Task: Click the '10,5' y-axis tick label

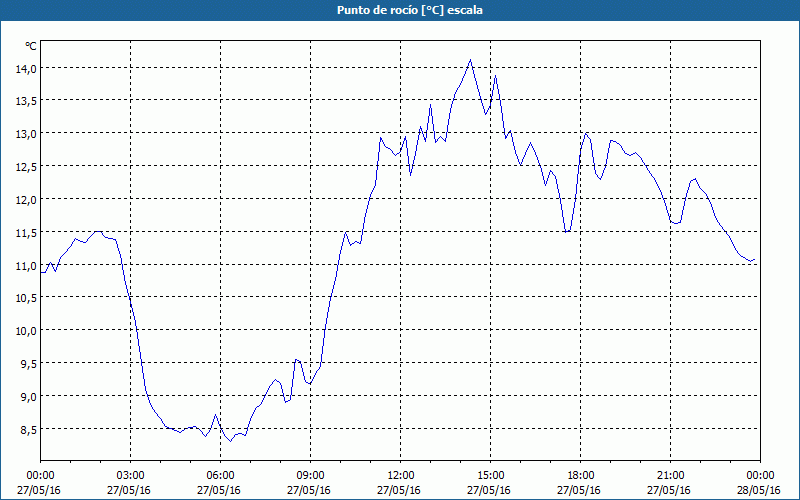Action: 26,298
